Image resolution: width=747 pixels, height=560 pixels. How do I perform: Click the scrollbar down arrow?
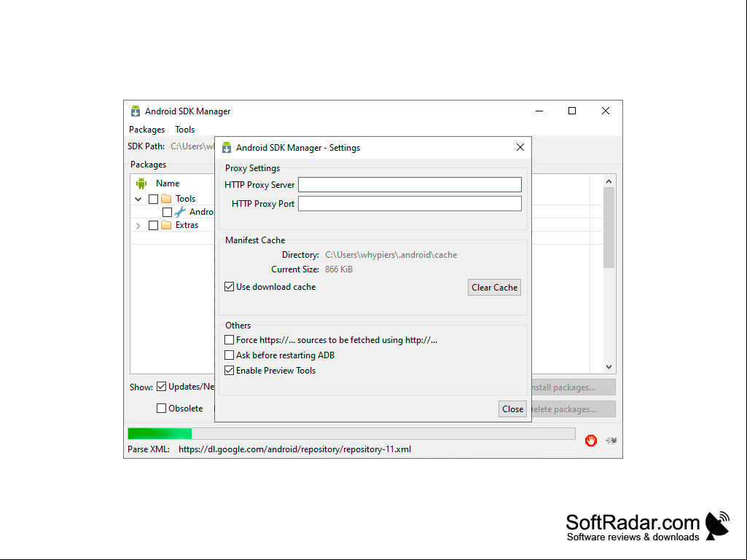[609, 367]
